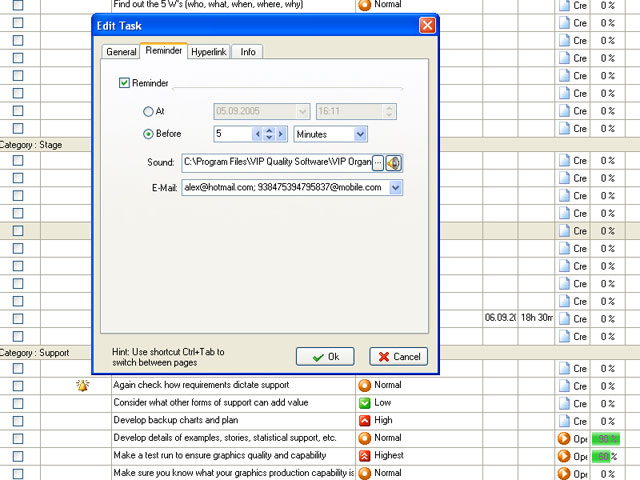
Task: Select the Before radio button
Action: coord(149,134)
